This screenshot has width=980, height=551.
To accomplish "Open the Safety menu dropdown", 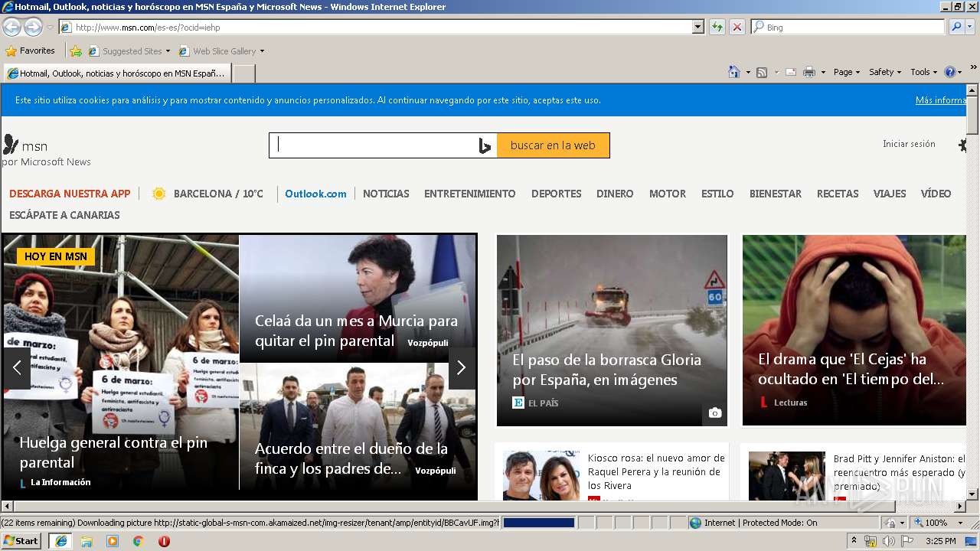I will coord(885,72).
